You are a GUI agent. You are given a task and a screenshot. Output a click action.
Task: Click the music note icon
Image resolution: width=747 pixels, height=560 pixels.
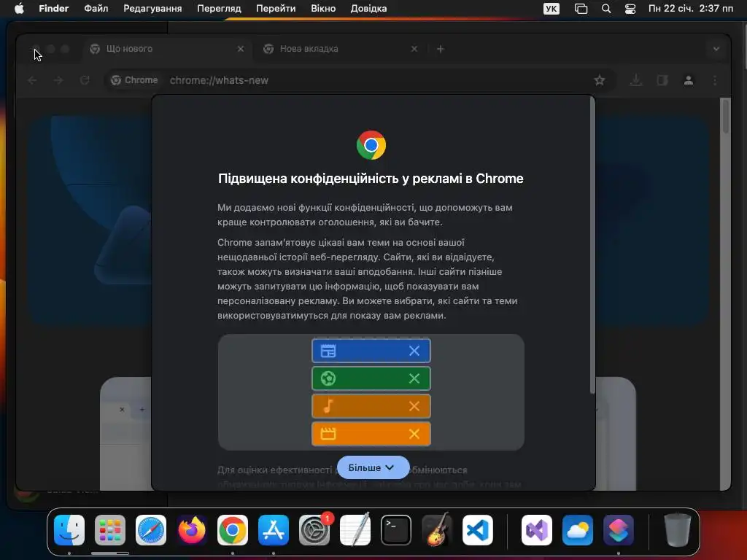click(328, 406)
